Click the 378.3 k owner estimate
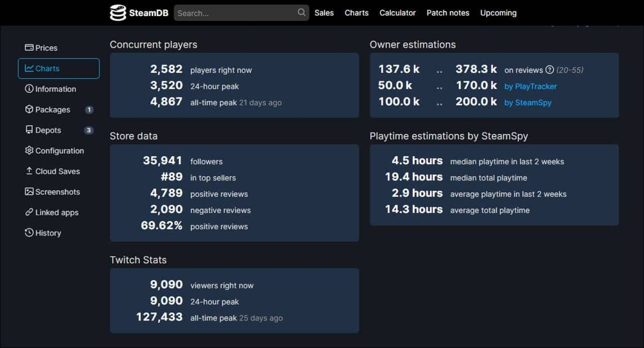The image size is (644, 348). click(477, 69)
